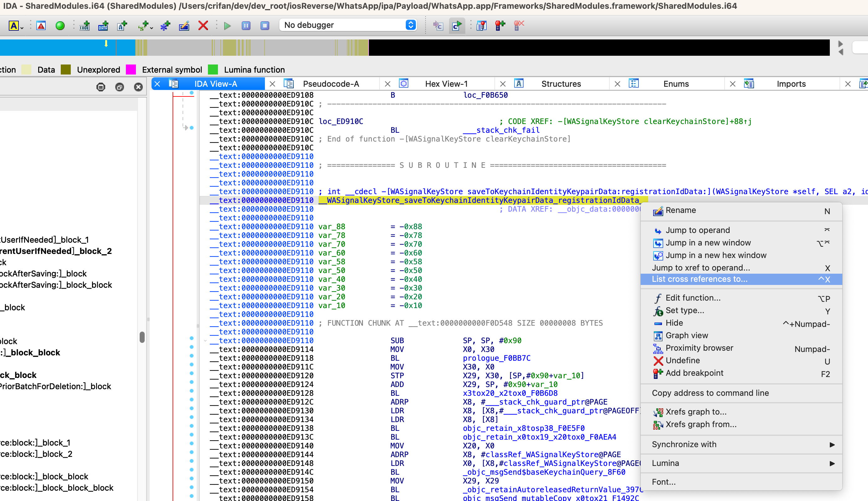The height and width of the screenshot is (501, 868).
Task: Click the add string literal icon
Action: click(x=122, y=25)
